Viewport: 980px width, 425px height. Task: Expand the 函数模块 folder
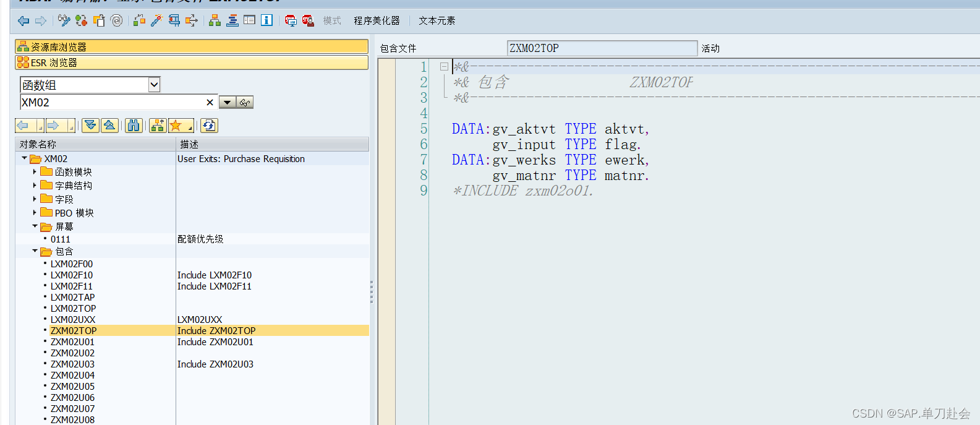click(x=35, y=171)
